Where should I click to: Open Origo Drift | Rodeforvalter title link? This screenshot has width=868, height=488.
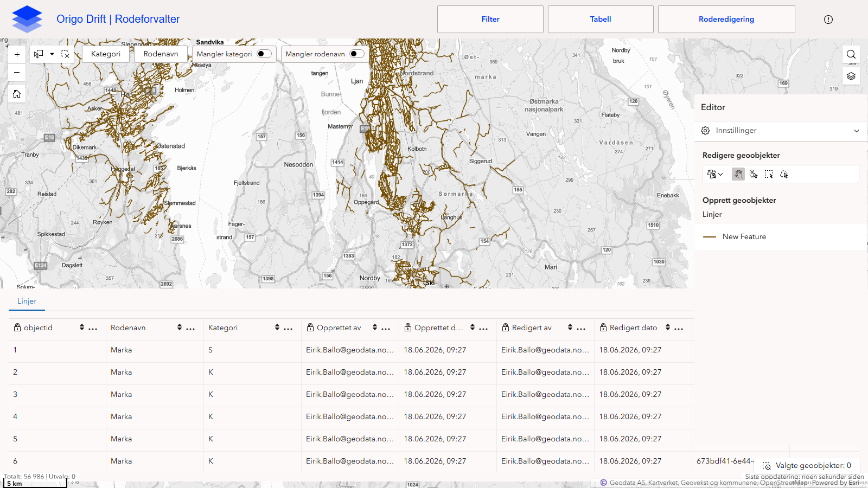pos(118,19)
